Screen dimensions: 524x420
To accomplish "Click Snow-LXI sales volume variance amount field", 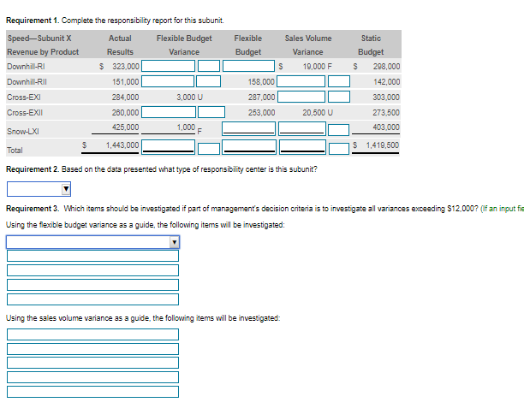I will tap(302, 129).
